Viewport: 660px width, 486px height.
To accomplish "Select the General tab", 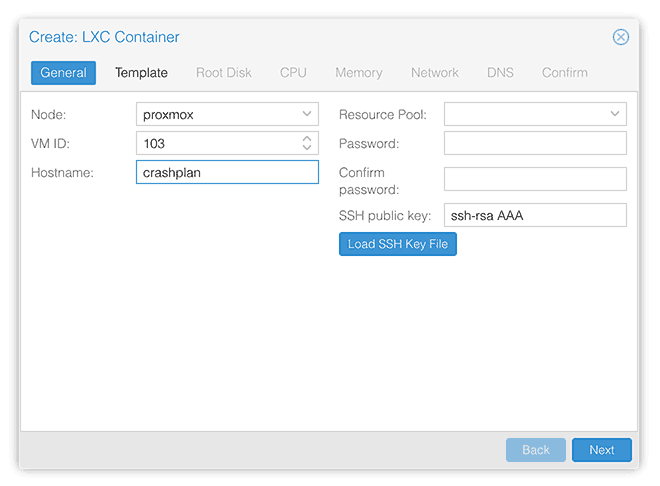I will [63, 73].
